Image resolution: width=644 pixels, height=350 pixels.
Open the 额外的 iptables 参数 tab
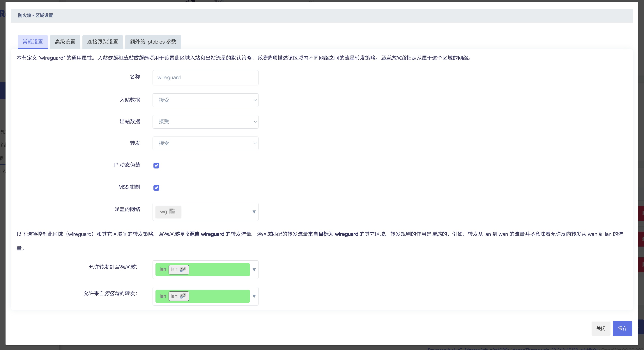[x=153, y=42]
